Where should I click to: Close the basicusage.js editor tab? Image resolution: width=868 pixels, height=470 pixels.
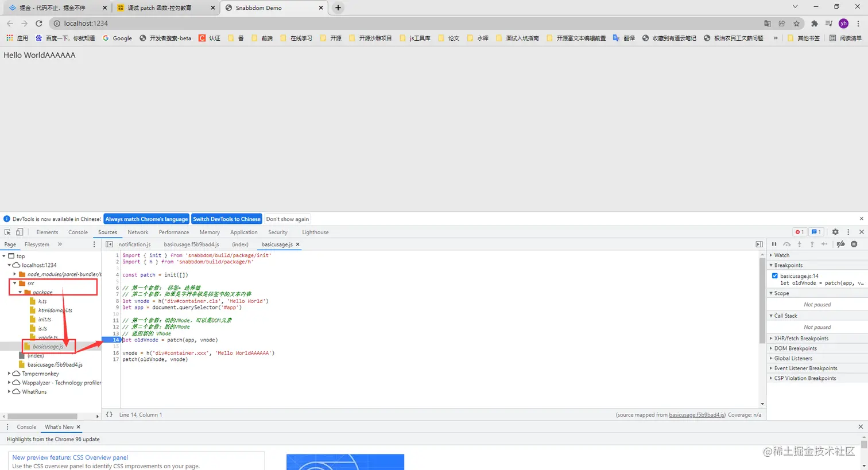coord(297,244)
